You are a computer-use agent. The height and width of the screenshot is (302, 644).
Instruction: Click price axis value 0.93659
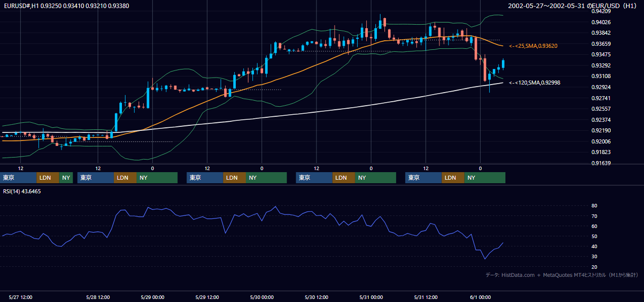pyautogui.click(x=601, y=44)
